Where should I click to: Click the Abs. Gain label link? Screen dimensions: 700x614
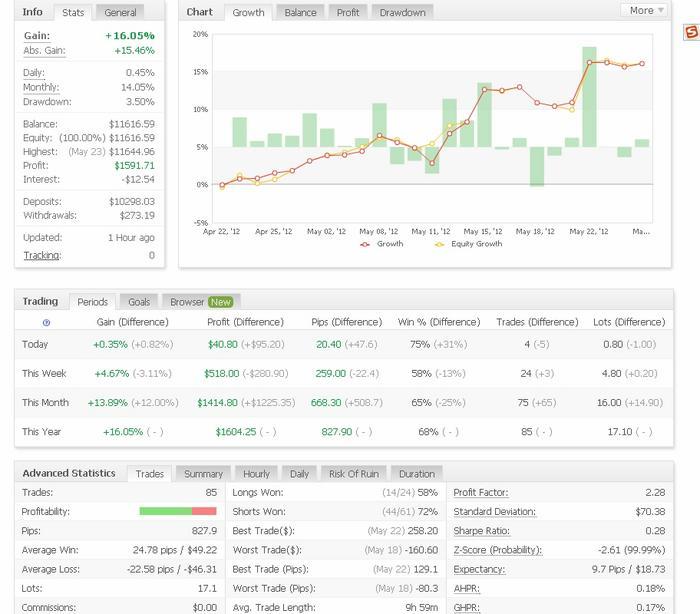point(44,50)
